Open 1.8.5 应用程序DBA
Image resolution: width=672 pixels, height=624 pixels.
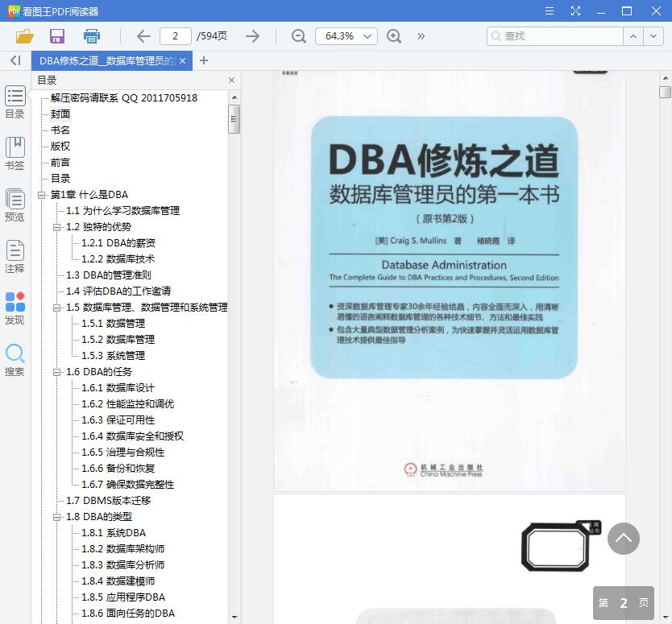point(123,597)
